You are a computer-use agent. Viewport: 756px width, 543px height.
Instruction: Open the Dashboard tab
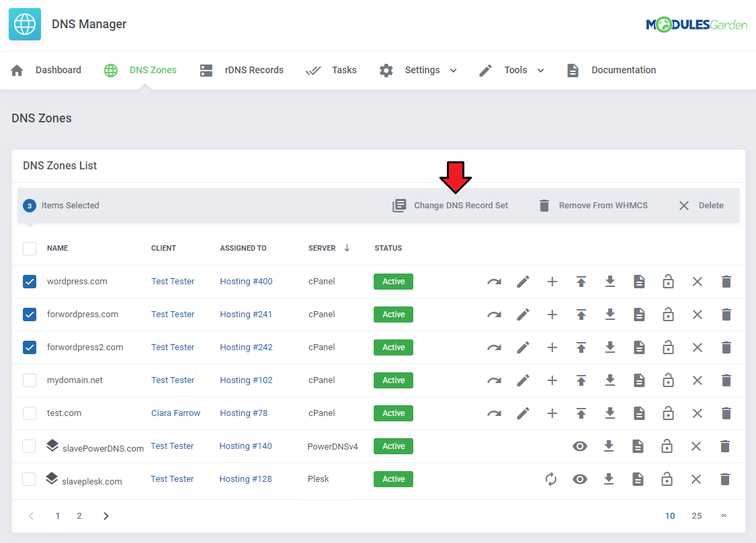pos(46,71)
